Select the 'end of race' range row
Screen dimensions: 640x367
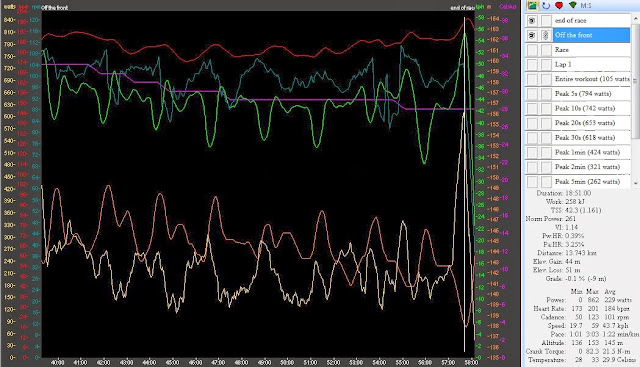[591, 20]
